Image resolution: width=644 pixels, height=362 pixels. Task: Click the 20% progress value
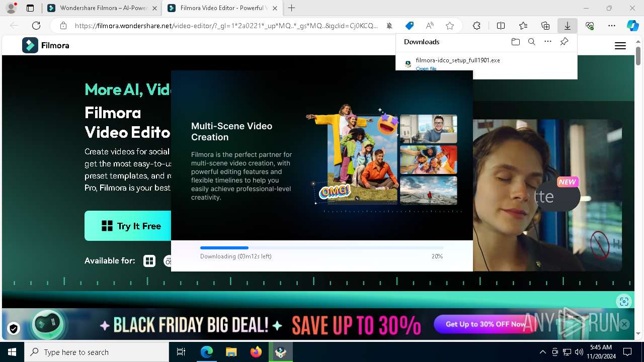tap(437, 256)
